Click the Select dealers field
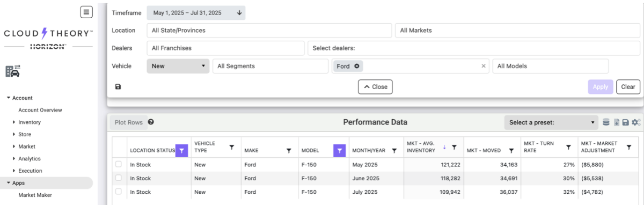Screen dimensions: 644x205 tap(473, 48)
